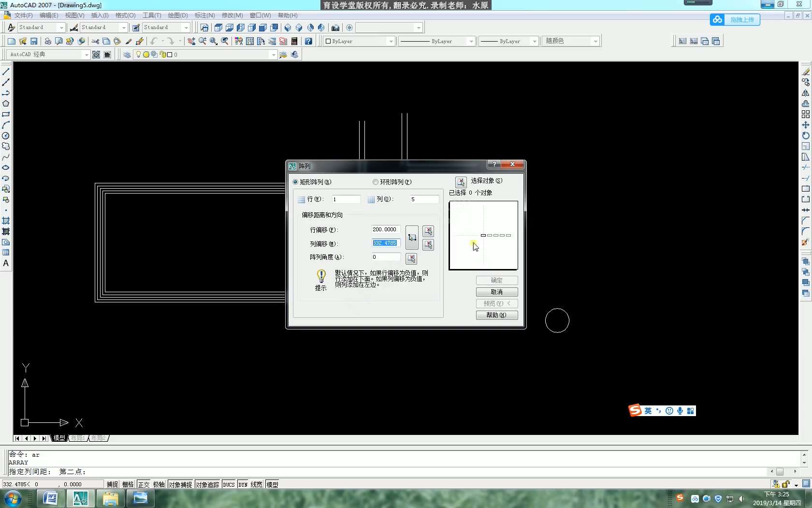Select the Rotate modify tool
Viewport: 812px width, 508px height.
805,135
